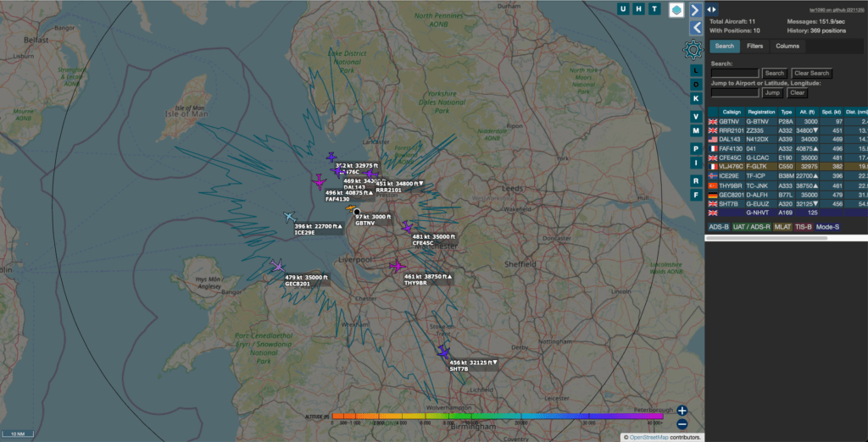The width and height of the screenshot is (868, 442).
Task: Select the FAF4130 aircraft icon on map
Action: [319, 181]
